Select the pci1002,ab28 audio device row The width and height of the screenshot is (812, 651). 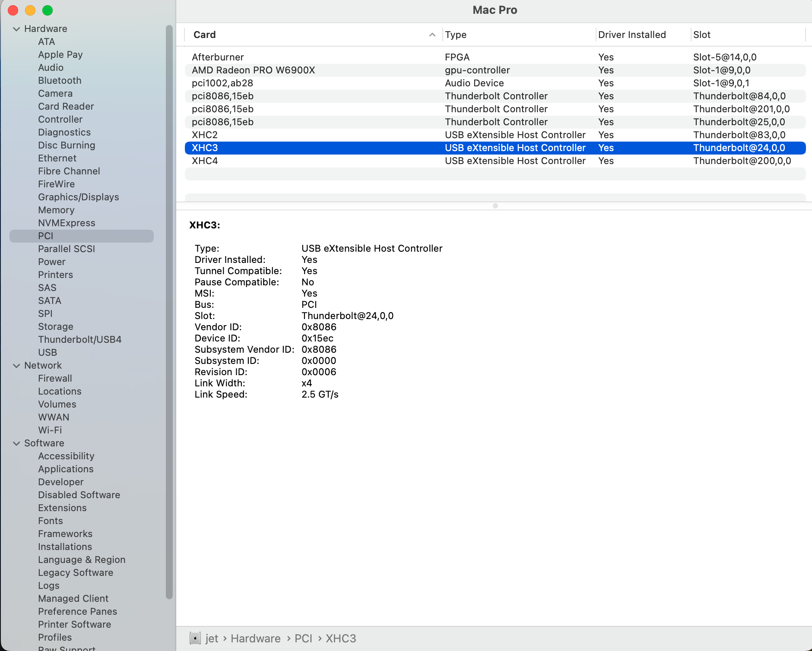(495, 83)
